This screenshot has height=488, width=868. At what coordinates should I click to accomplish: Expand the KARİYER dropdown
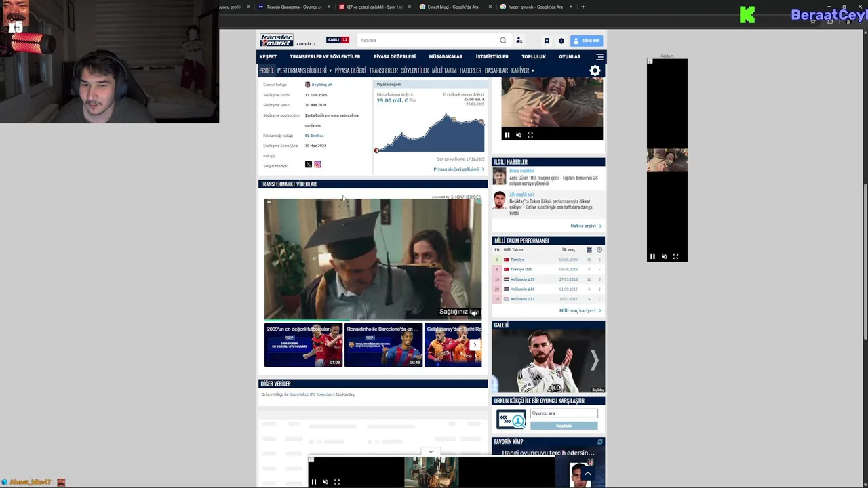[522, 70]
